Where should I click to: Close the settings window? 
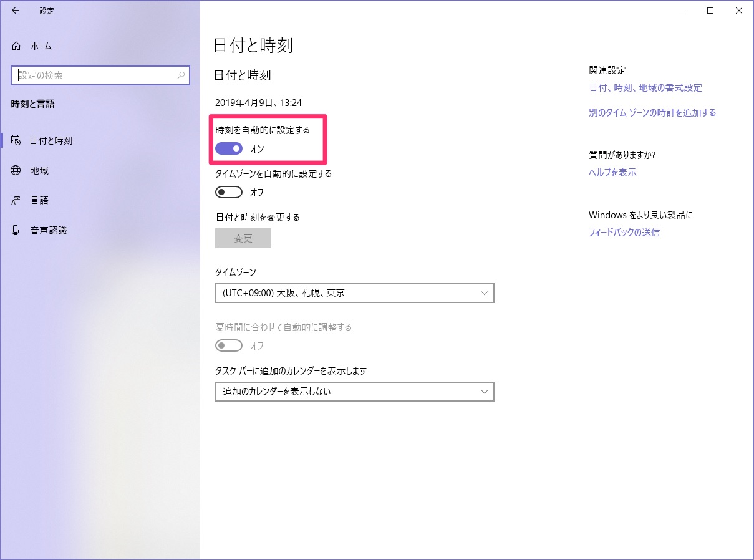tap(739, 11)
